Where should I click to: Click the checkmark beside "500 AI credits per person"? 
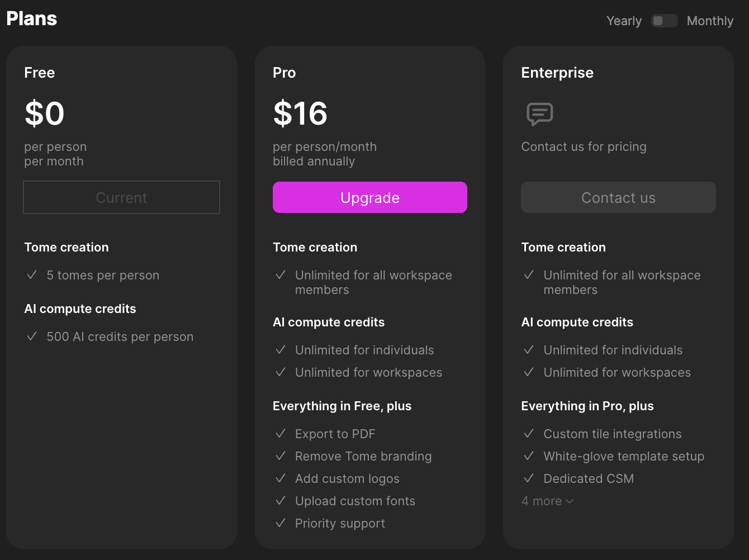[x=32, y=336]
